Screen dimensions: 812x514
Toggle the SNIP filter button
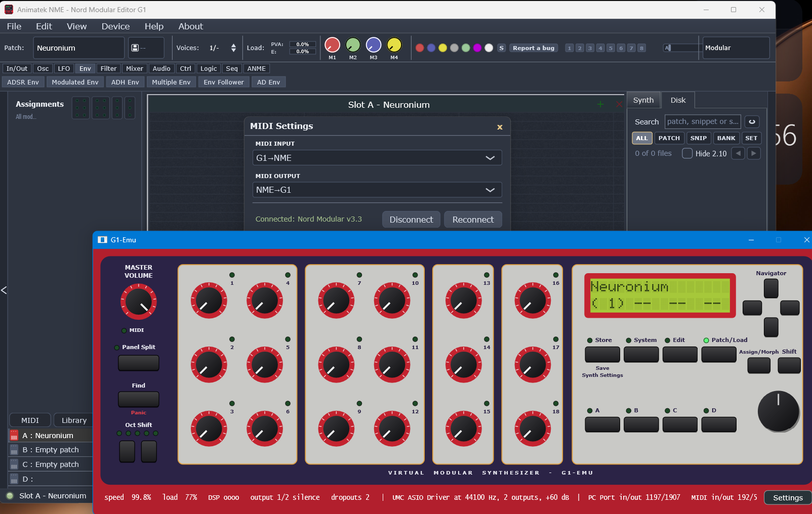[698, 138]
